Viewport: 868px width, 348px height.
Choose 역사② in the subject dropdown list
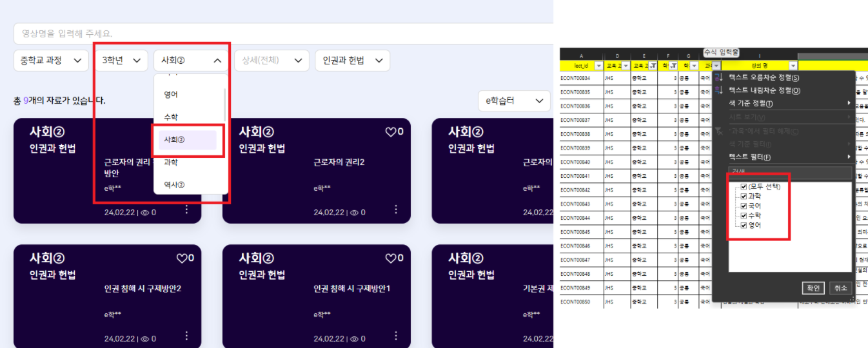pos(174,185)
